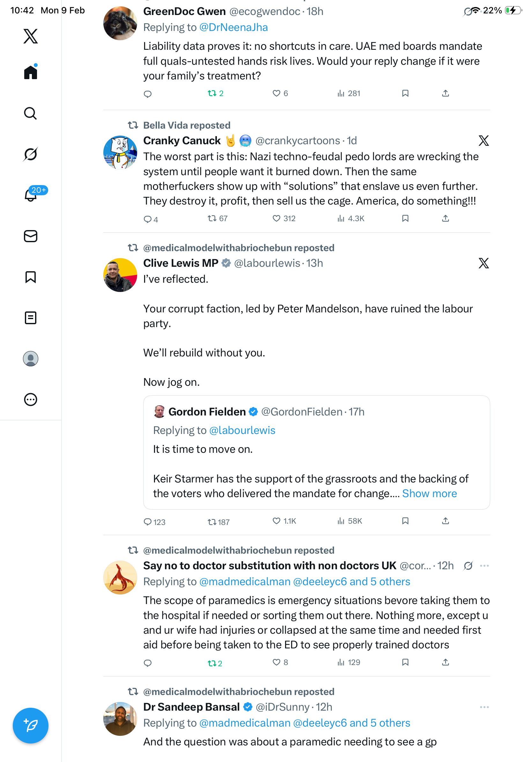Open Bookmarks in the sidebar
This screenshot has height=762, width=532.
click(x=31, y=277)
